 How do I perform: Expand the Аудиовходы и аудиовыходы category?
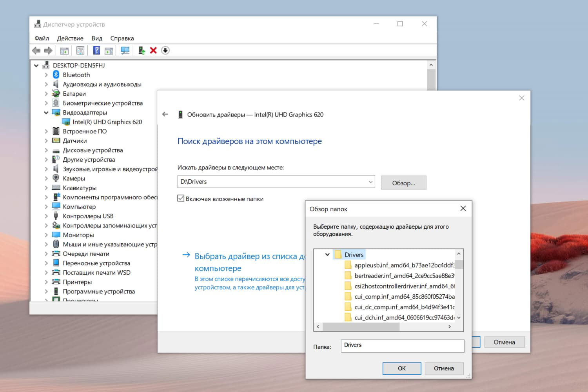[x=46, y=84]
